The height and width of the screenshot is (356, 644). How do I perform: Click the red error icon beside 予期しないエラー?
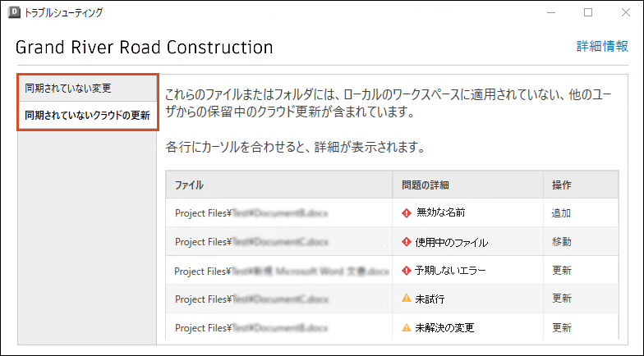pyautogui.click(x=406, y=271)
